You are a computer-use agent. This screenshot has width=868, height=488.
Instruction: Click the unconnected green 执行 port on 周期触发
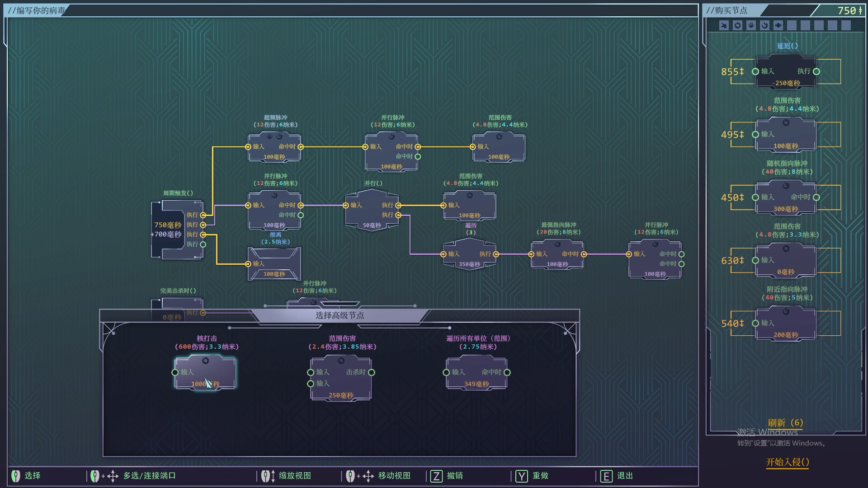[203, 244]
